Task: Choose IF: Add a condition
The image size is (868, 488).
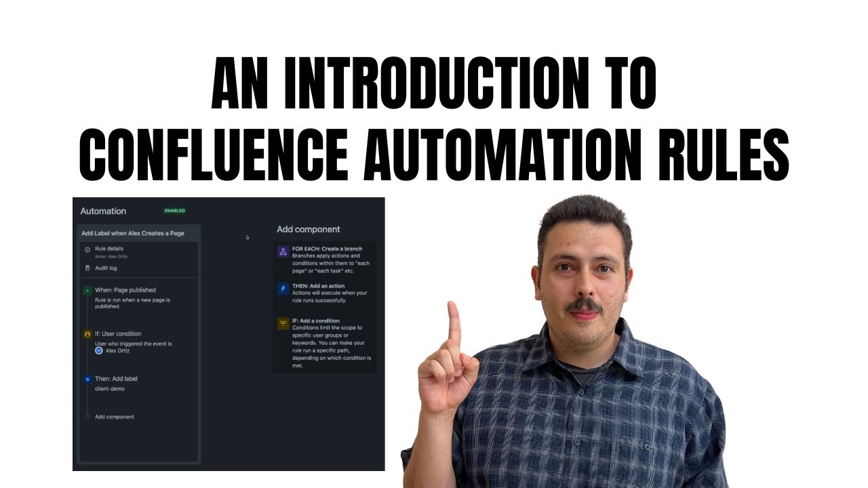Action: tap(316, 321)
